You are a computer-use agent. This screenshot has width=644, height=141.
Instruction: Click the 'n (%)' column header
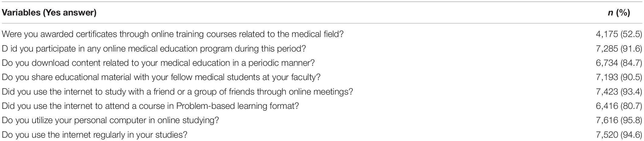(619, 13)
